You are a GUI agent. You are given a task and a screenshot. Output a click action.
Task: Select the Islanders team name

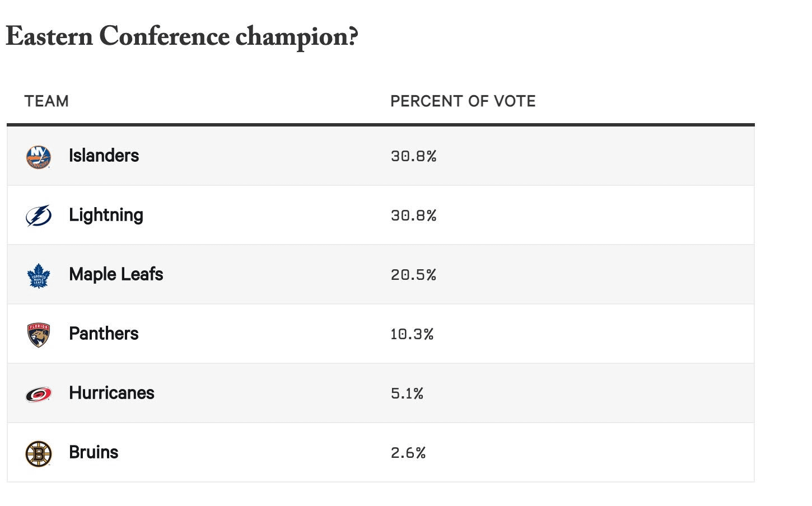click(104, 156)
